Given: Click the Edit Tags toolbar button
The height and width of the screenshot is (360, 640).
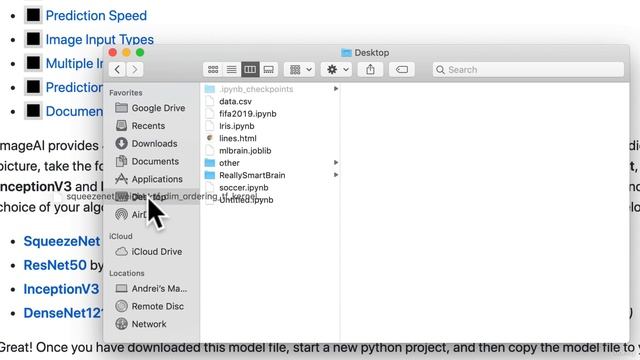Looking at the screenshot, I should [402, 69].
